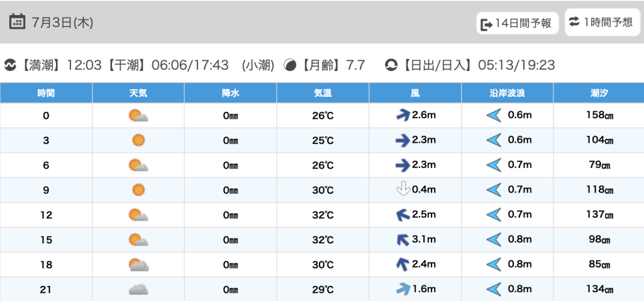Click the mostly cloudy icon at hour 18

click(138, 265)
